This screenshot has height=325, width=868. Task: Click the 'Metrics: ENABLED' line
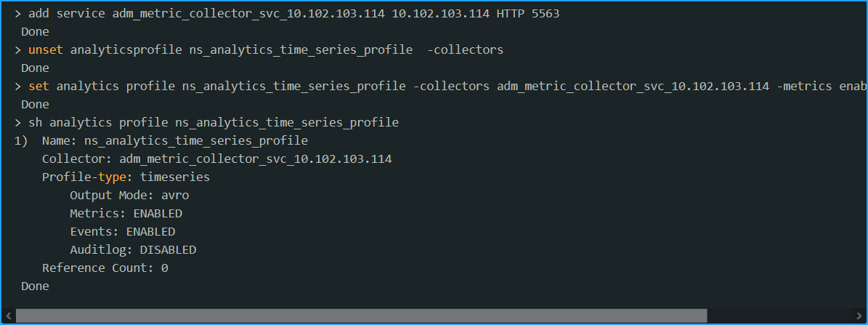point(126,213)
